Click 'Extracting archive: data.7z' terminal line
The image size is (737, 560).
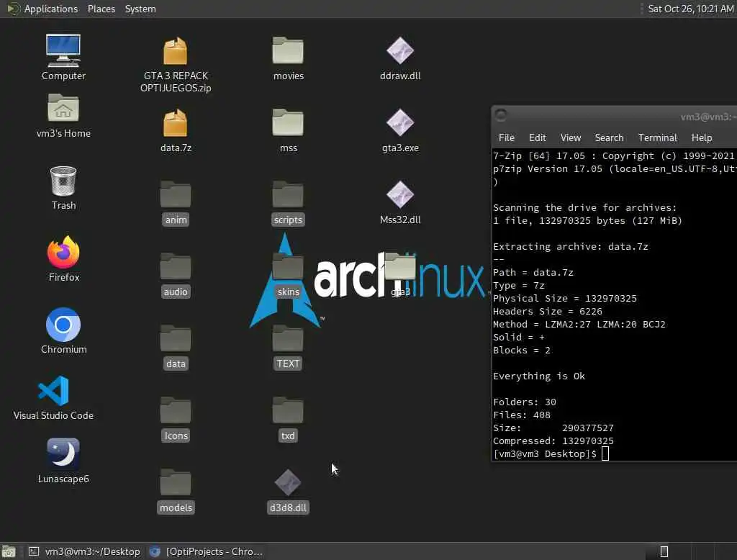click(x=571, y=247)
